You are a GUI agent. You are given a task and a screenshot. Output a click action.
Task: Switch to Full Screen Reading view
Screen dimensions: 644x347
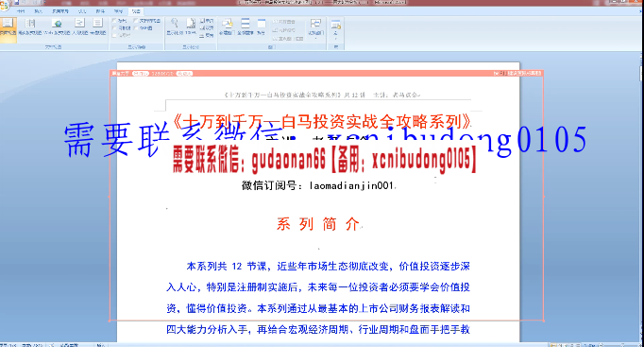30,27
